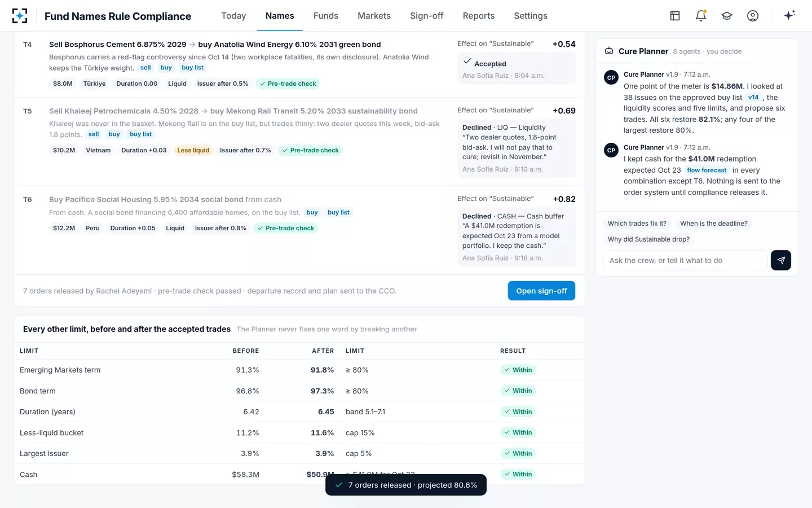This screenshot has width=812, height=508.
Task: Click Pre-trade check chip on trade T5
Action: click(x=310, y=150)
